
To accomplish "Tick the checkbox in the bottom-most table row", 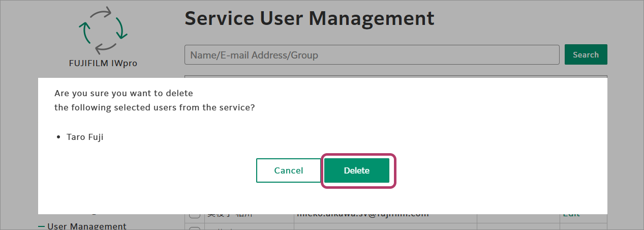I will (x=195, y=227).
